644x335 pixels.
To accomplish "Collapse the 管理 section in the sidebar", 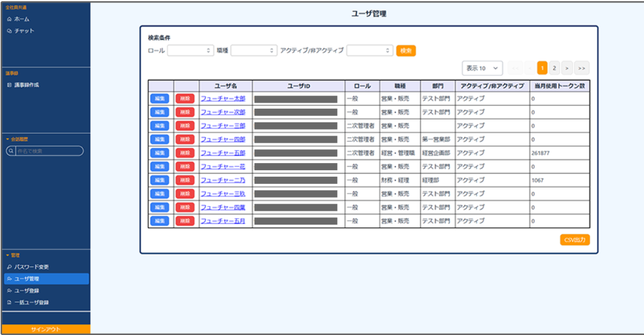I will pos(13,255).
